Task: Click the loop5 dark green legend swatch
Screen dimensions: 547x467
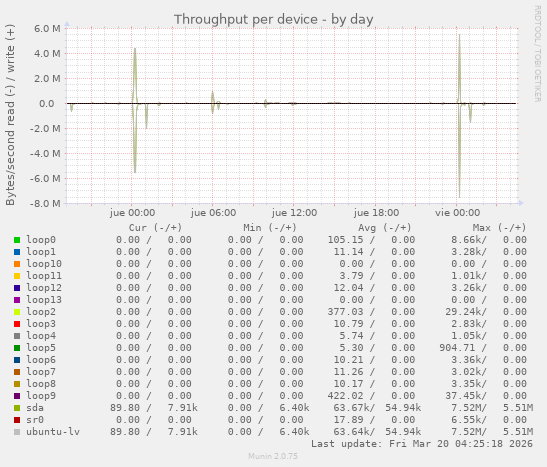Action: point(17,348)
